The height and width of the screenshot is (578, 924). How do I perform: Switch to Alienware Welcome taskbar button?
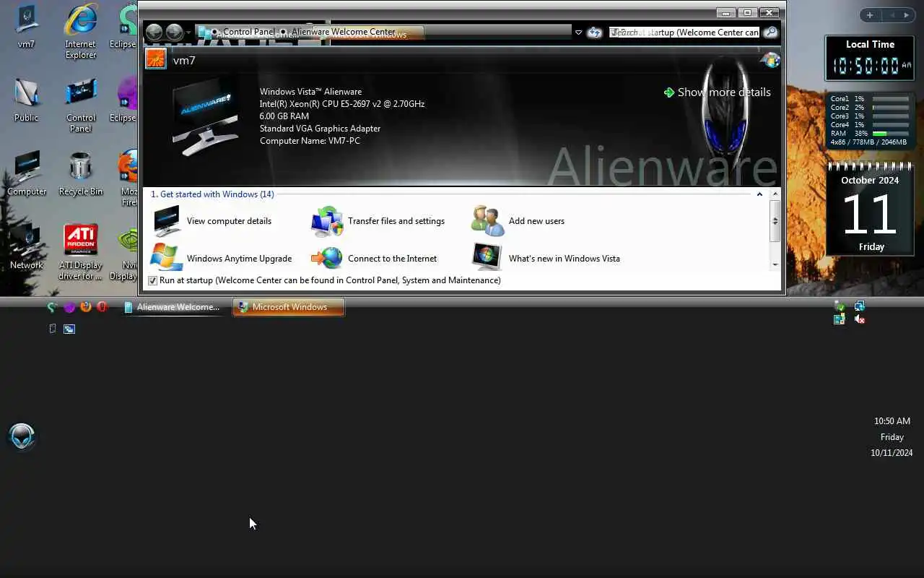click(x=173, y=307)
